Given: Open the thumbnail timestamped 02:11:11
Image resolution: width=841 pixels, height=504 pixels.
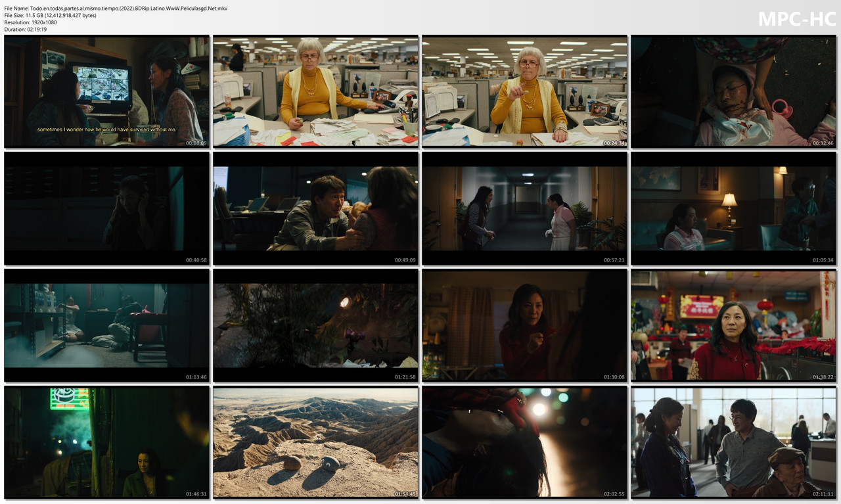Looking at the screenshot, I should [x=733, y=442].
